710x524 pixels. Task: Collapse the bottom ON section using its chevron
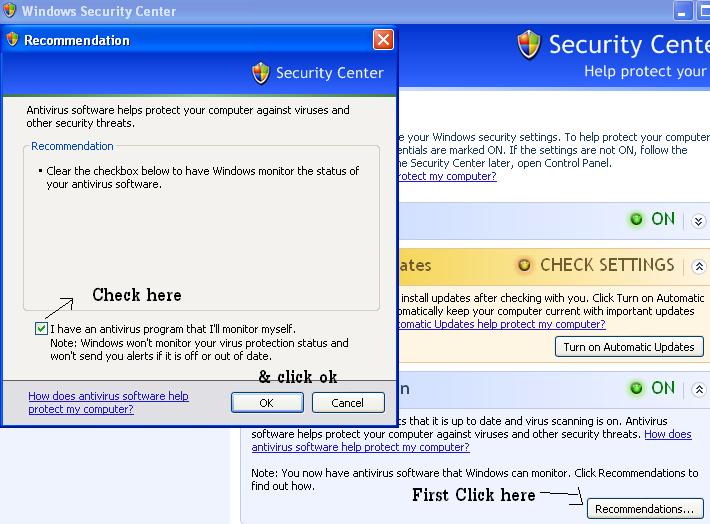[x=699, y=389]
